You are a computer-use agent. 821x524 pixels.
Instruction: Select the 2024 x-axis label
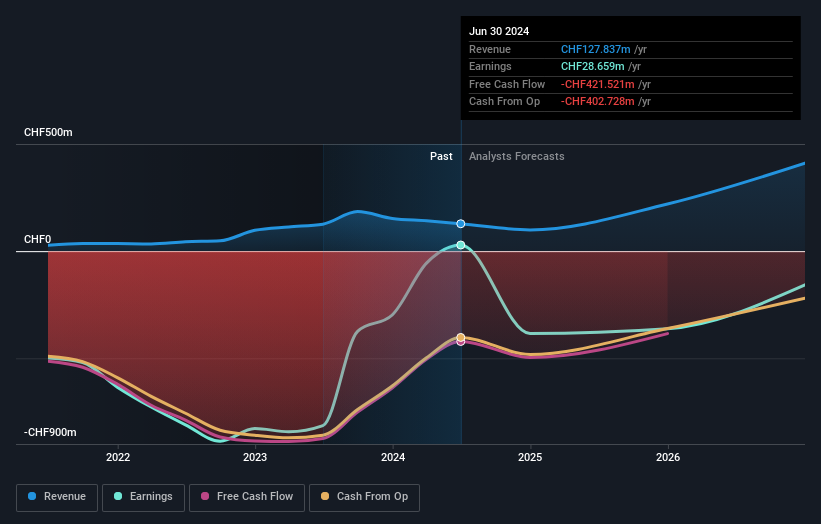tap(393, 457)
